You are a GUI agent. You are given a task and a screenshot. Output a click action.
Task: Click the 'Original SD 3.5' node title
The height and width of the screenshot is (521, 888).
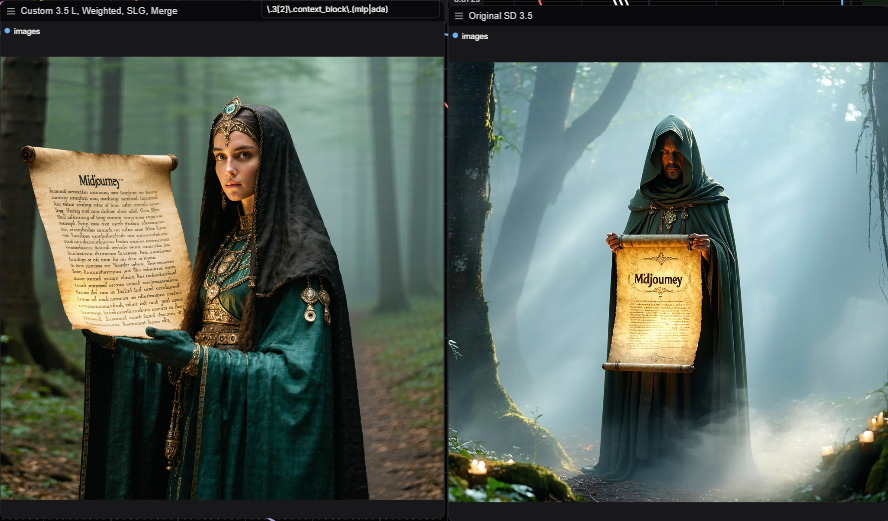tap(500, 16)
